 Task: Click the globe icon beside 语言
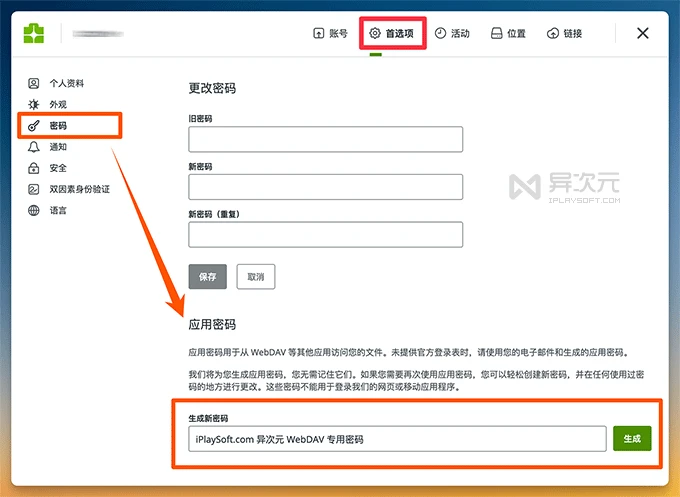(x=33, y=210)
